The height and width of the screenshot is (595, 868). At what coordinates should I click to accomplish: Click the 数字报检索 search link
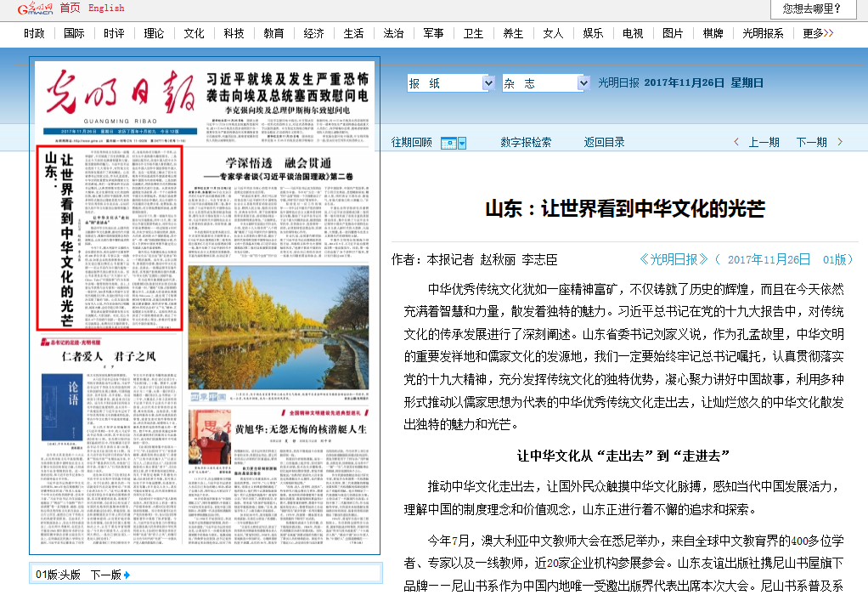(526, 143)
